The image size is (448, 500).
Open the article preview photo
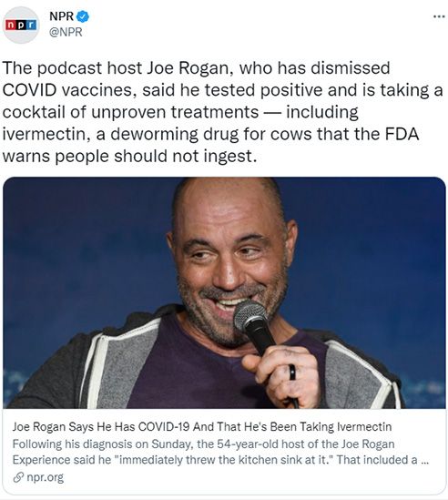224,292
